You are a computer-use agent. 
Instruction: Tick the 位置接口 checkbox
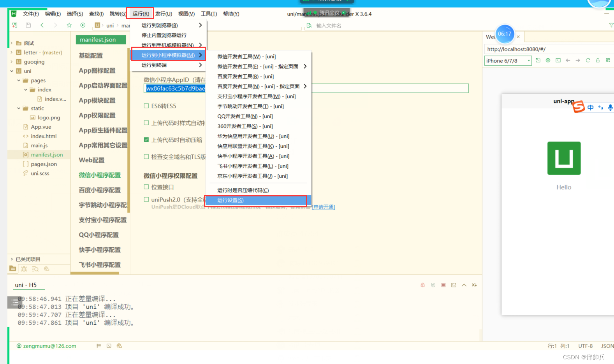pyautogui.click(x=146, y=187)
